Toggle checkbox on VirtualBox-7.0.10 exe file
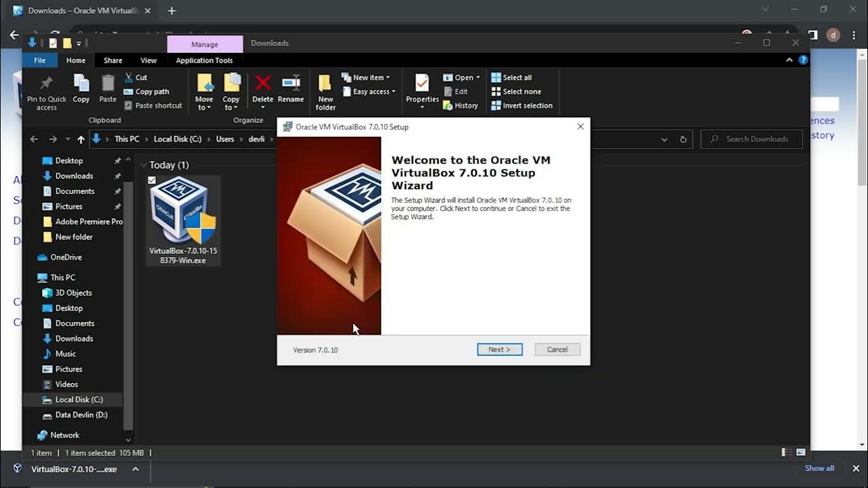Viewport: 868px width, 488px height. click(x=152, y=180)
